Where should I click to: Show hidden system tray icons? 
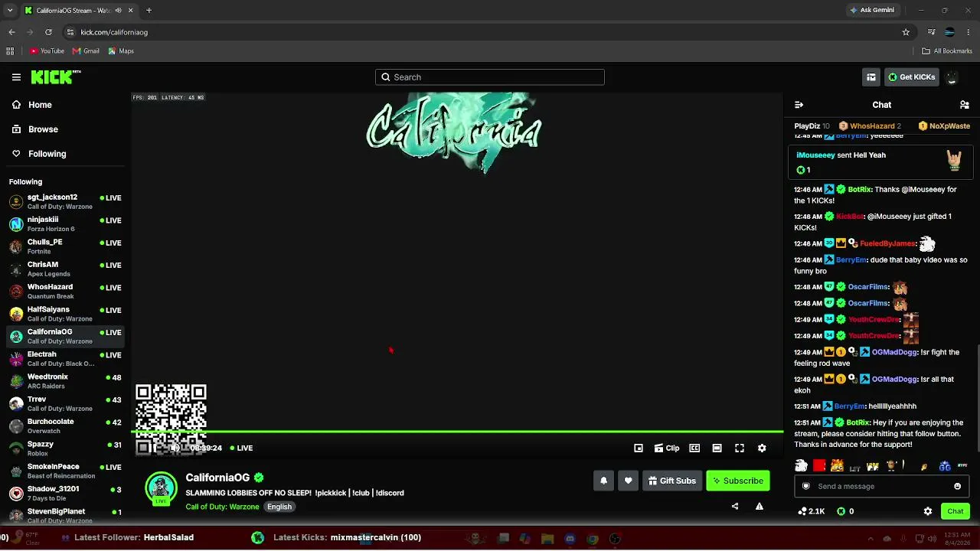pyautogui.click(x=871, y=539)
